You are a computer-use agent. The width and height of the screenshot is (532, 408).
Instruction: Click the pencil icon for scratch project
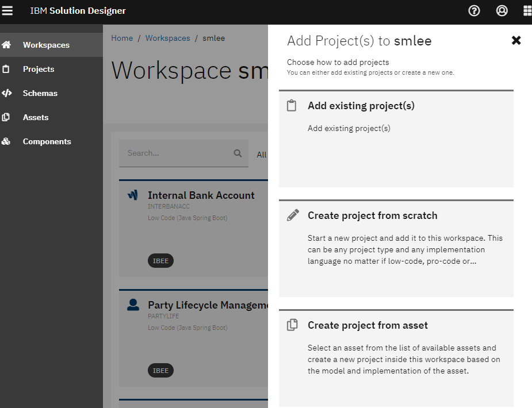tap(293, 215)
